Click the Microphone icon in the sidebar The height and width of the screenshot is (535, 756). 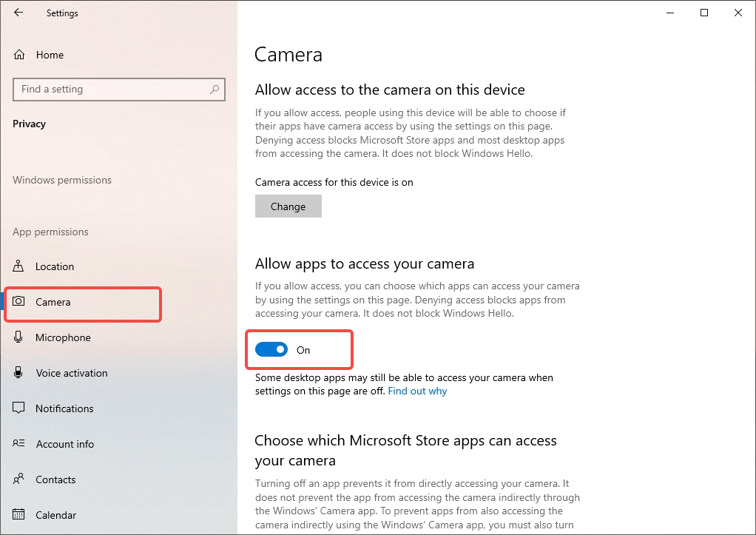coord(16,337)
